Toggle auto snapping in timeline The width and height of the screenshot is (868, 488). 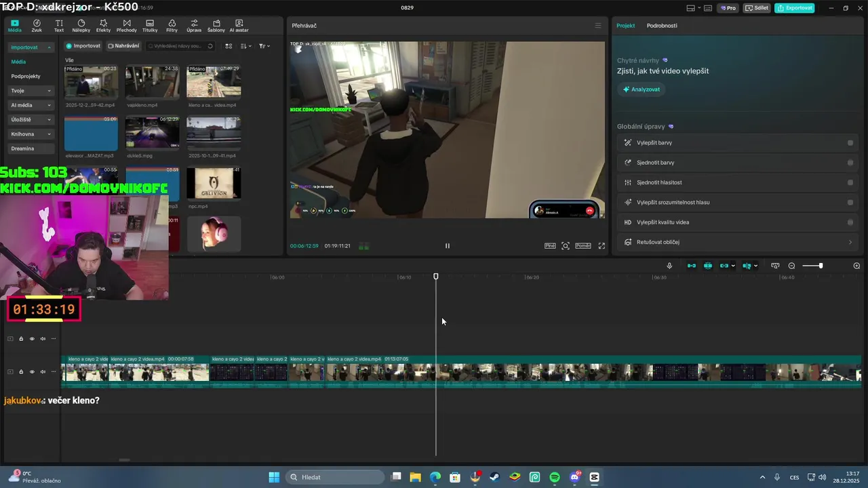click(x=708, y=266)
